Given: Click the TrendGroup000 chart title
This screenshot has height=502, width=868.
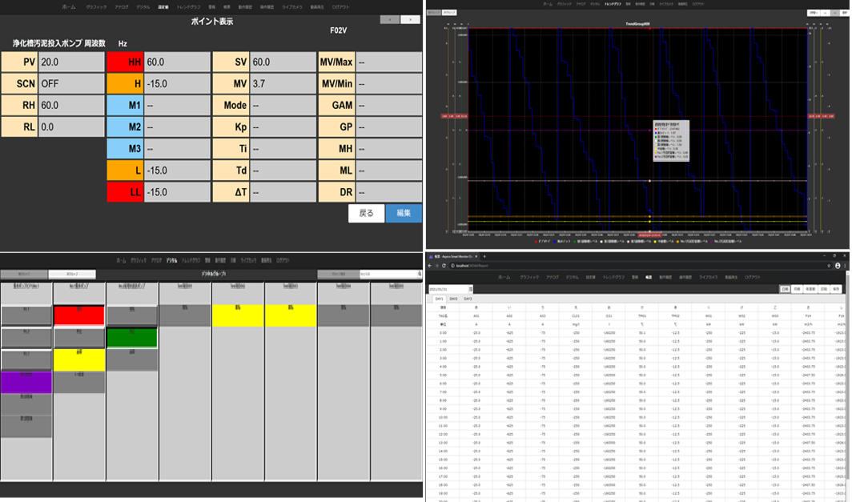Looking at the screenshot, I should tap(637, 24).
